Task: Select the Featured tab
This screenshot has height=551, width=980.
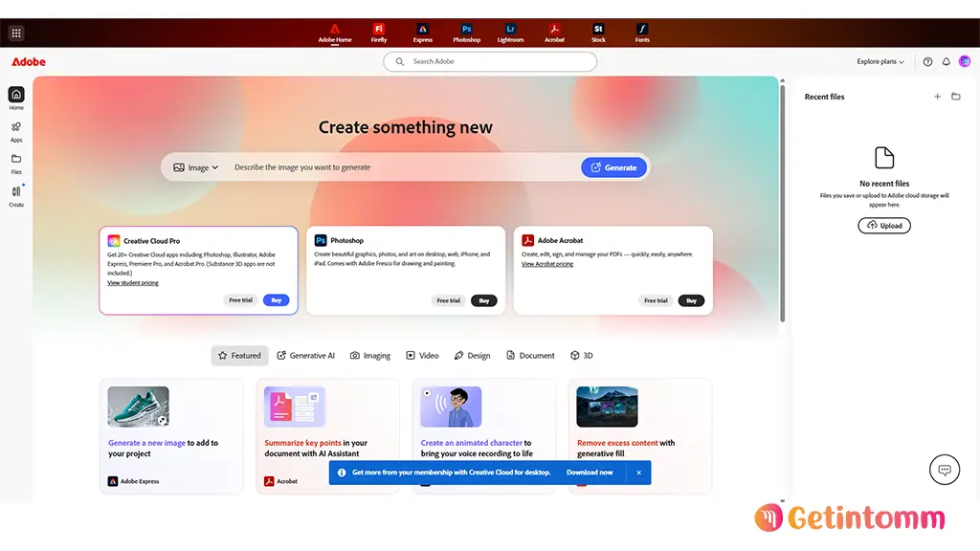Action: 239,356
